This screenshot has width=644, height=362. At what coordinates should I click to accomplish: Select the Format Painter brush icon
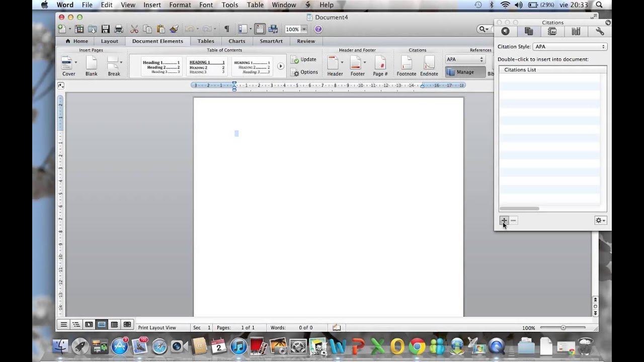point(174,29)
